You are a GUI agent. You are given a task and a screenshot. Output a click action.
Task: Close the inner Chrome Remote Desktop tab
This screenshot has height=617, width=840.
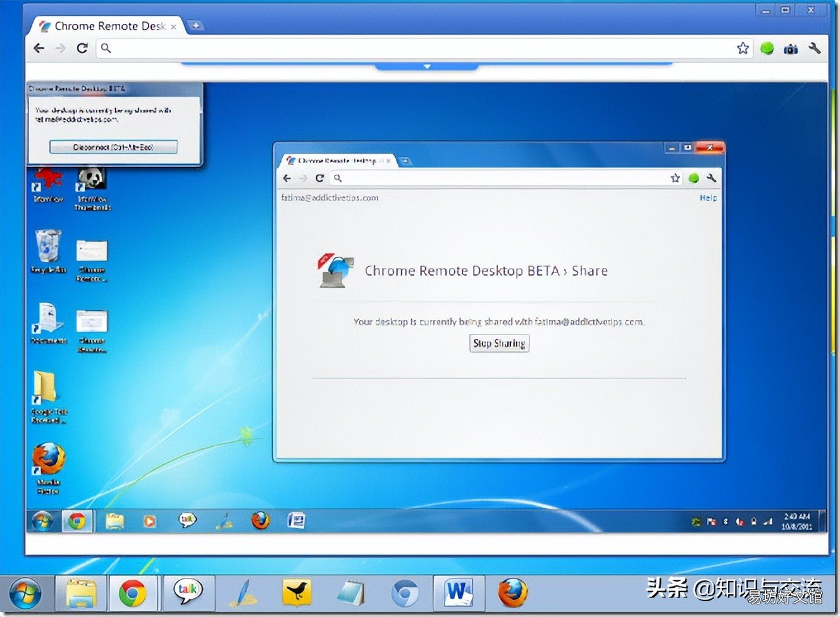tap(388, 161)
